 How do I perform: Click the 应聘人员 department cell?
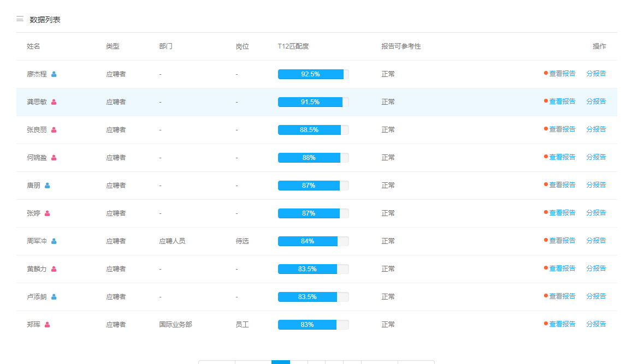point(172,241)
